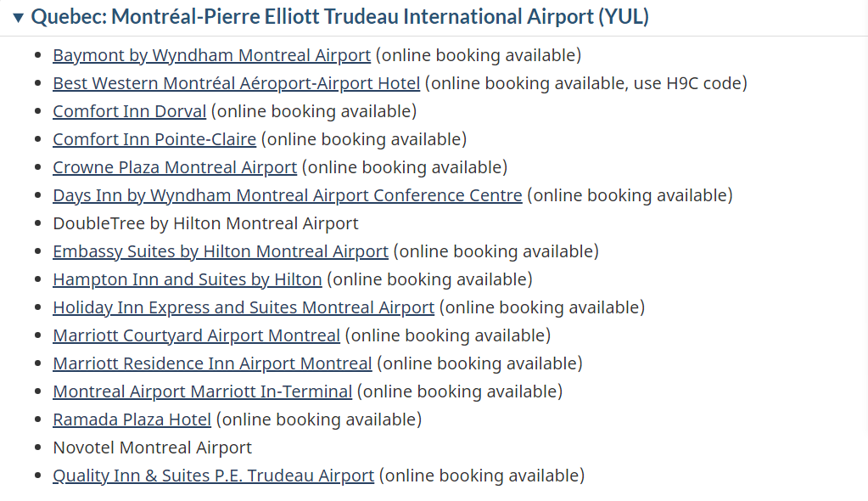This screenshot has height=501, width=868.
Task: Click Hampton Inn and Suites by Hilton
Action: pyautogui.click(x=187, y=279)
